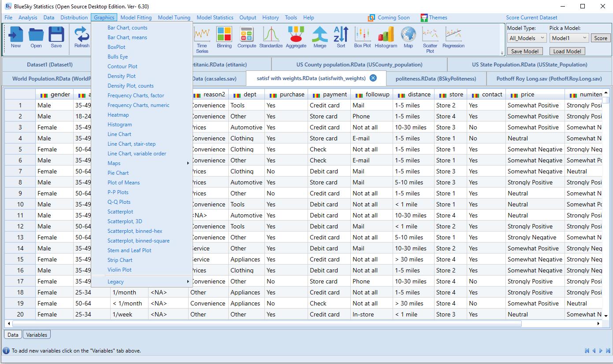Click the Compute icon

tap(247, 38)
